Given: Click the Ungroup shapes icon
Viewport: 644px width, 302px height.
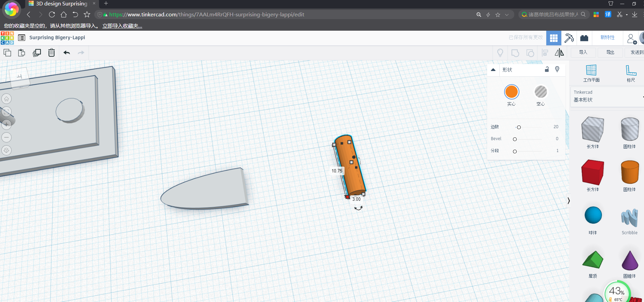Looking at the screenshot, I should tap(530, 53).
